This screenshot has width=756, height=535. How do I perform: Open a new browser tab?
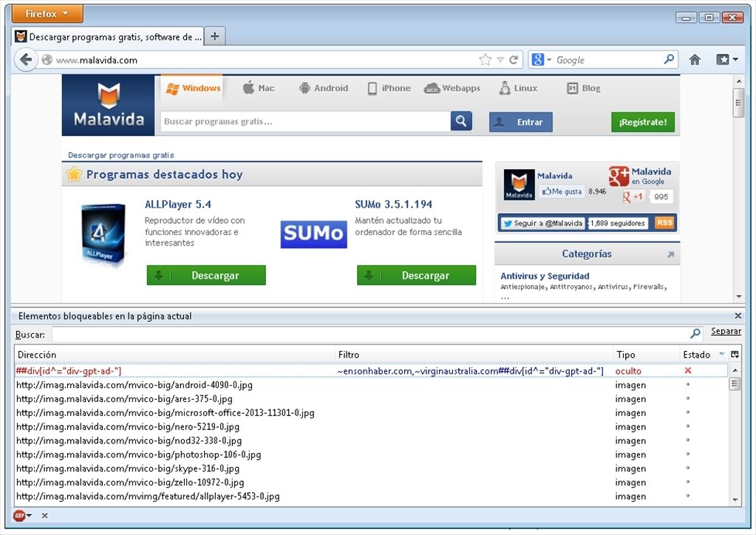point(214,36)
